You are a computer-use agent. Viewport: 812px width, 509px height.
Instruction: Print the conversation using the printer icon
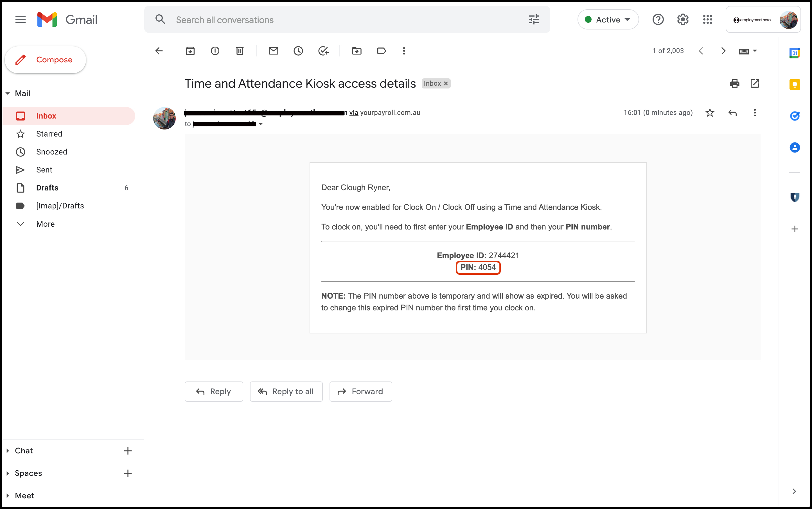(734, 83)
